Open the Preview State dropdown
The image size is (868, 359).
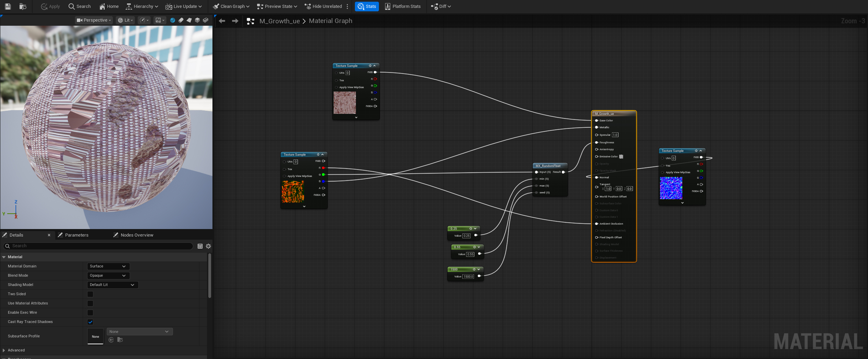tap(277, 6)
